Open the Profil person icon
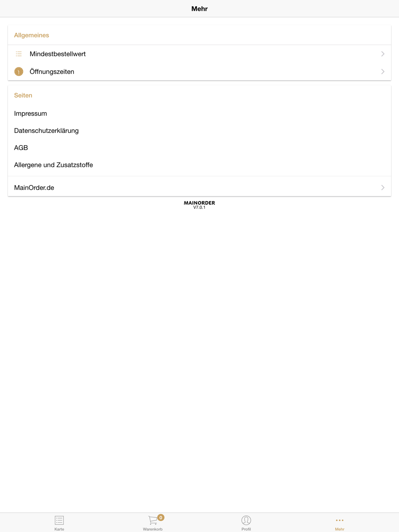This screenshot has height=532, width=399. (246, 520)
